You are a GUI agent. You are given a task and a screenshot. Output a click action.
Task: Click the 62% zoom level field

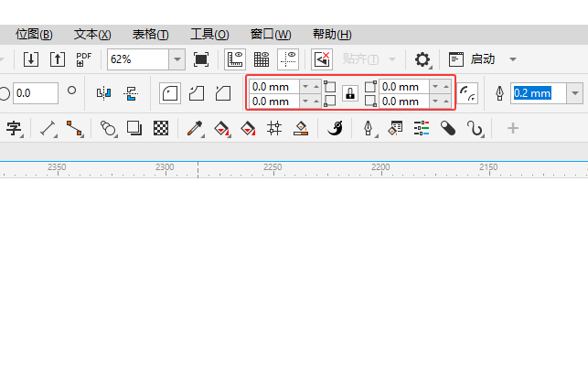point(138,59)
